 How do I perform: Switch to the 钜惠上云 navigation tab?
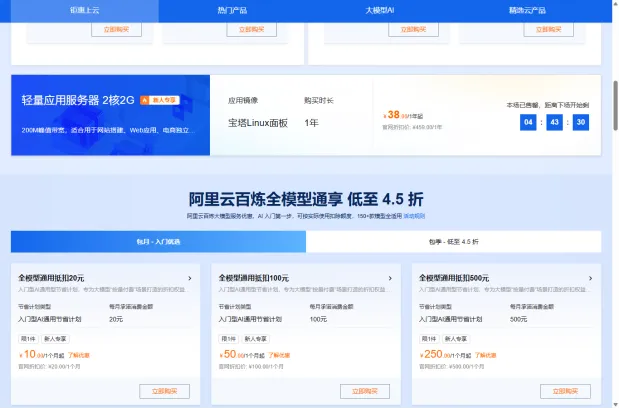point(85,10)
